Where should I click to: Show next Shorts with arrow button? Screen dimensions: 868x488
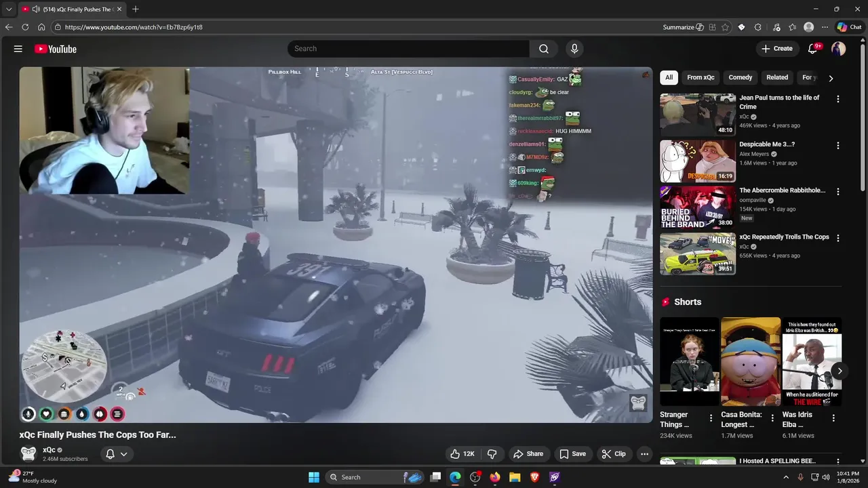click(840, 371)
